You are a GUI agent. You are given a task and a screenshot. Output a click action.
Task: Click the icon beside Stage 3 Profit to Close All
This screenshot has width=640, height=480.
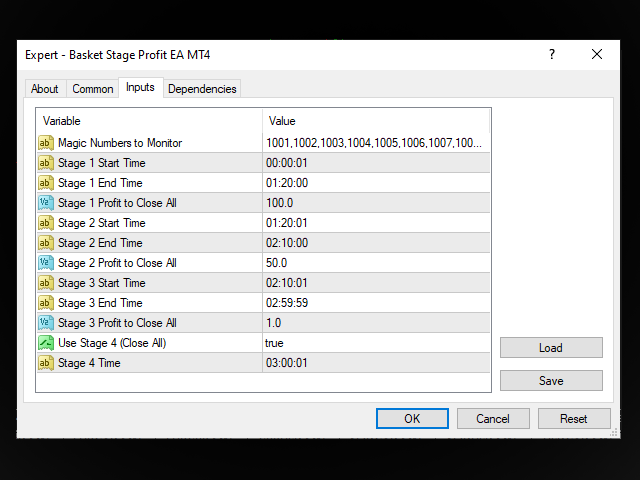[x=45, y=323]
